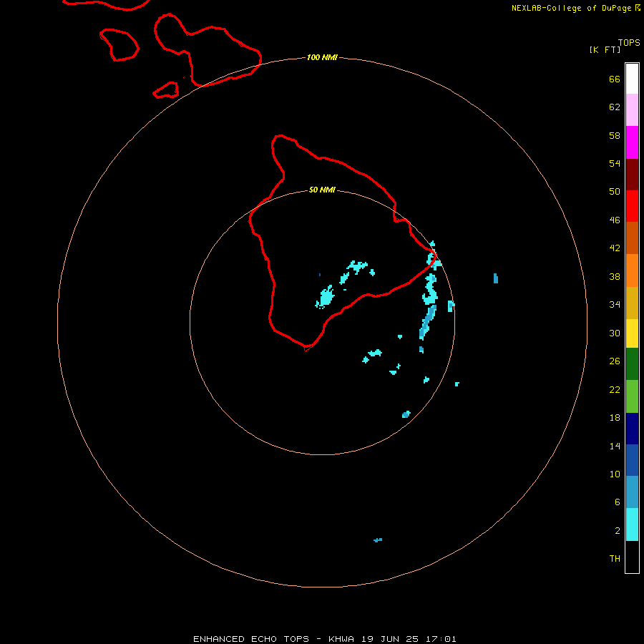Screen dimensions: 644x644
Task: Click the dark green 30 kft swatch
Action: pyautogui.click(x=632, y=364)
